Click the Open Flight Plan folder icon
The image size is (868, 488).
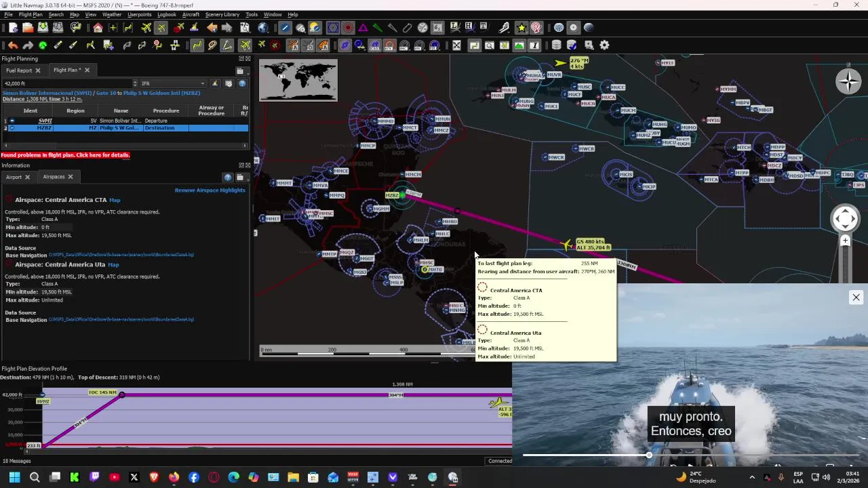28,28
